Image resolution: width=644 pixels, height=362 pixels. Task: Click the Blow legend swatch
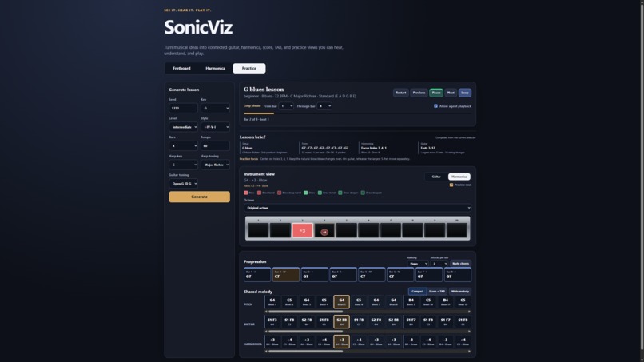(245, 193)
